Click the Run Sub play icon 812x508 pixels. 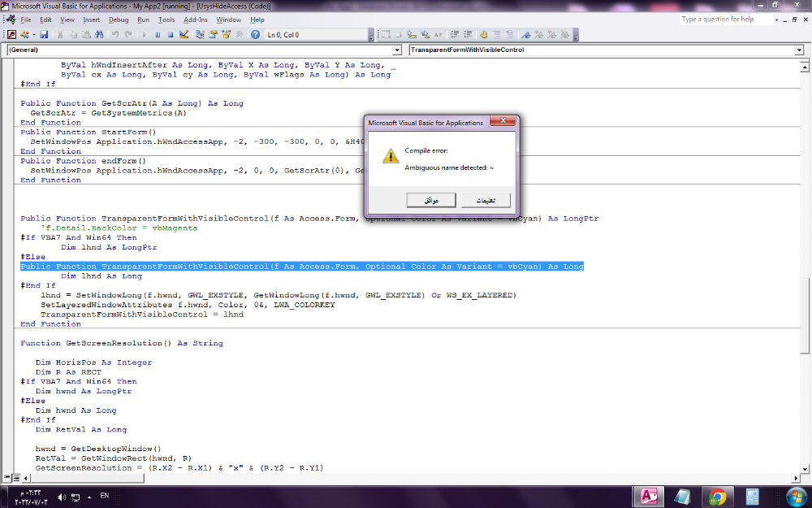point(145,35)
